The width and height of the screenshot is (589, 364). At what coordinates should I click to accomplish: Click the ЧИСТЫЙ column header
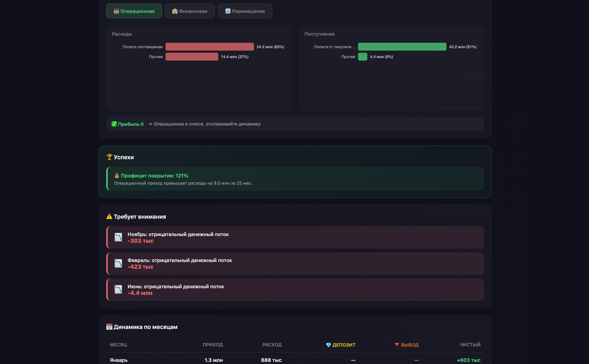point(470,345)
